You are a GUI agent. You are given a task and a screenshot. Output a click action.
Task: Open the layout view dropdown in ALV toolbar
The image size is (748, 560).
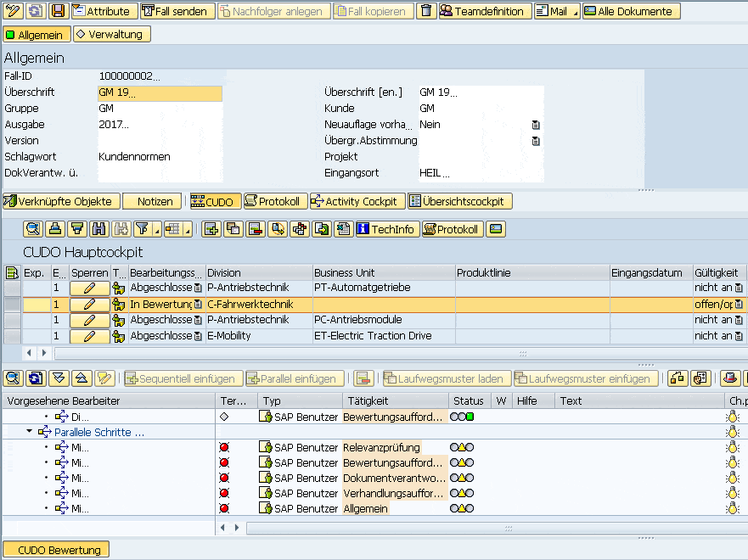[x=188, y=230]
